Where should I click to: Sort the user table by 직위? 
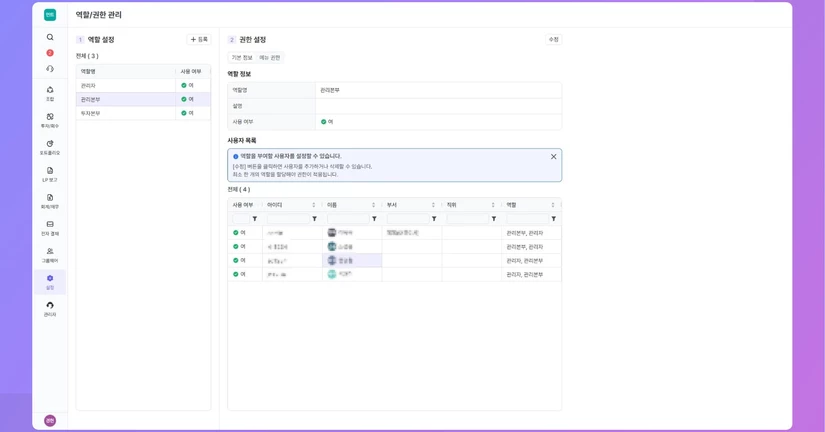click(x=493, y=205)
